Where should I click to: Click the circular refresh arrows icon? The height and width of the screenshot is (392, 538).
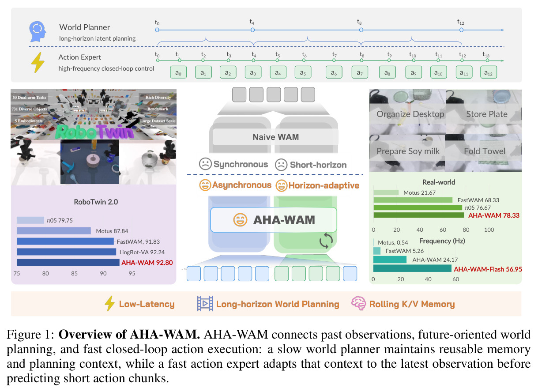click(326, 241)
